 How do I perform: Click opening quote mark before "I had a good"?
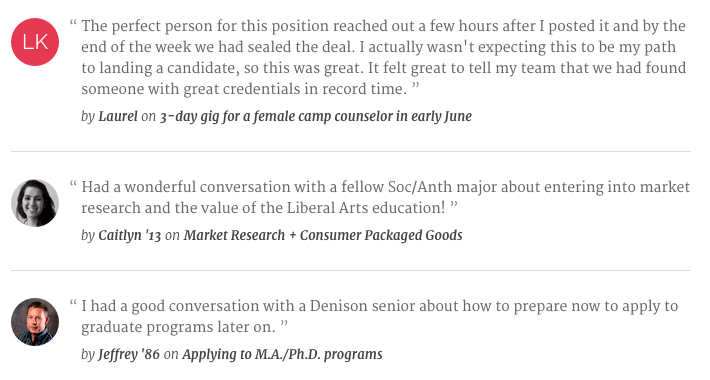(x=73, y=303)
